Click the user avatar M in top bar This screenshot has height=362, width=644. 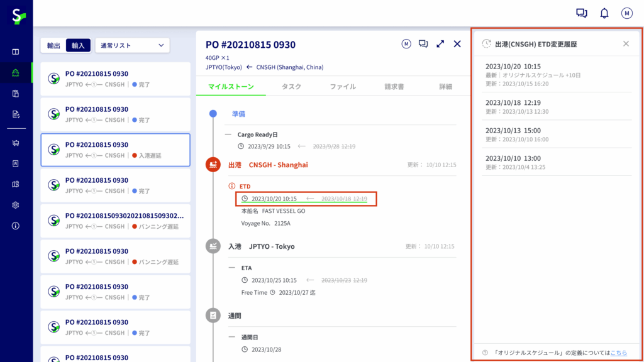click(x=626, y=13)
